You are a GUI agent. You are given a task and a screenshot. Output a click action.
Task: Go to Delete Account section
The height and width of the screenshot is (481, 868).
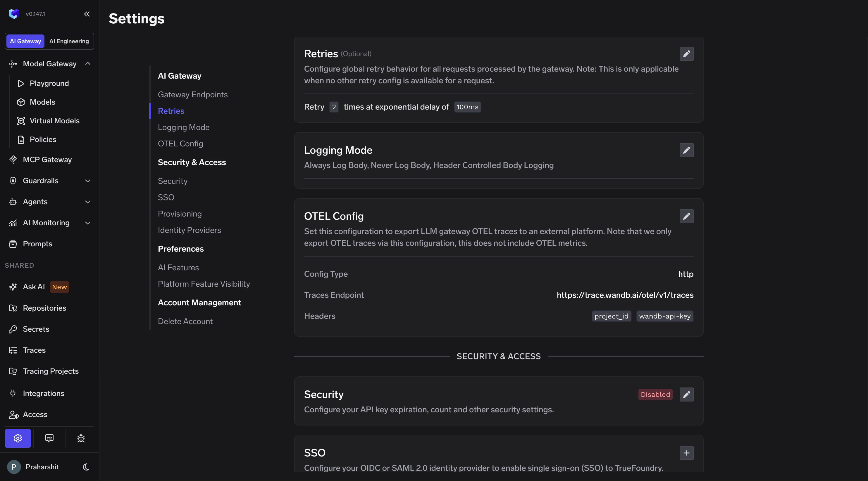tap(185, 321)
